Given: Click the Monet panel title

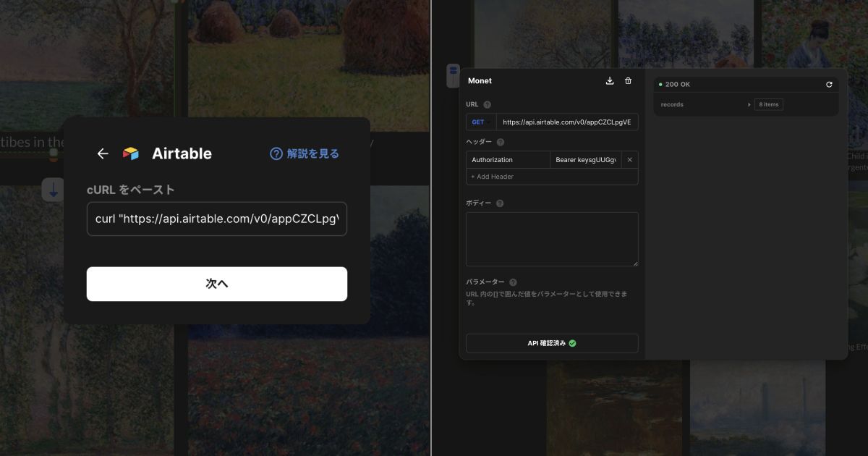Looking at the screenshot, I should (x=480, y=81).
